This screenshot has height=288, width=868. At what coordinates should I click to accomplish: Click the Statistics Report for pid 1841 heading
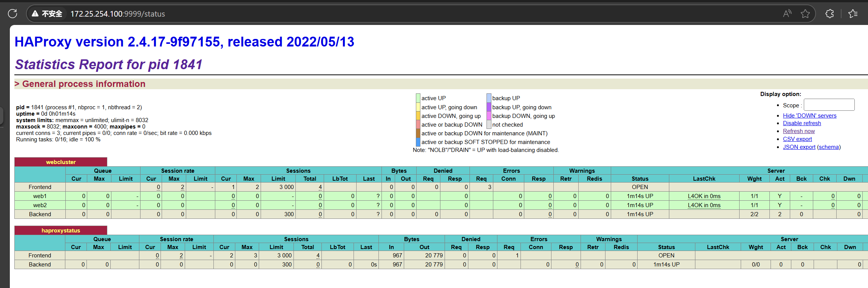[x=109, y=65]
